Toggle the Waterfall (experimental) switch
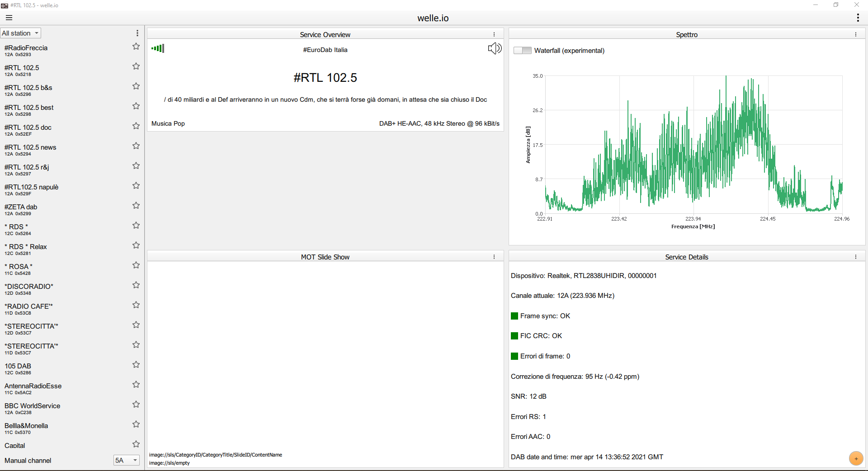 tap(523, 51)
